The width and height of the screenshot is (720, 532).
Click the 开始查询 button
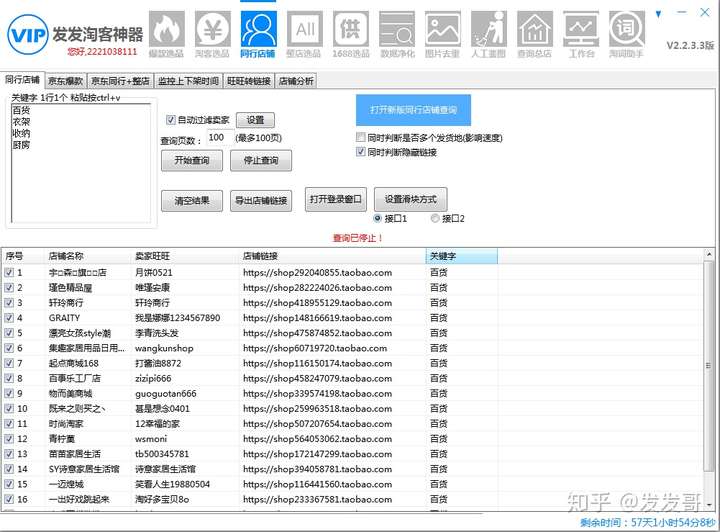pyautogui.click(x=192, y=161)
